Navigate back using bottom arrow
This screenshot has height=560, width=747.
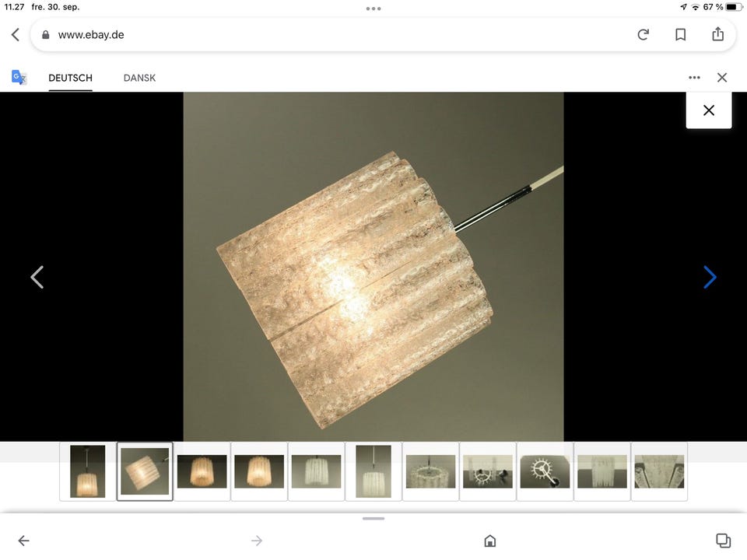pos(23,541)
